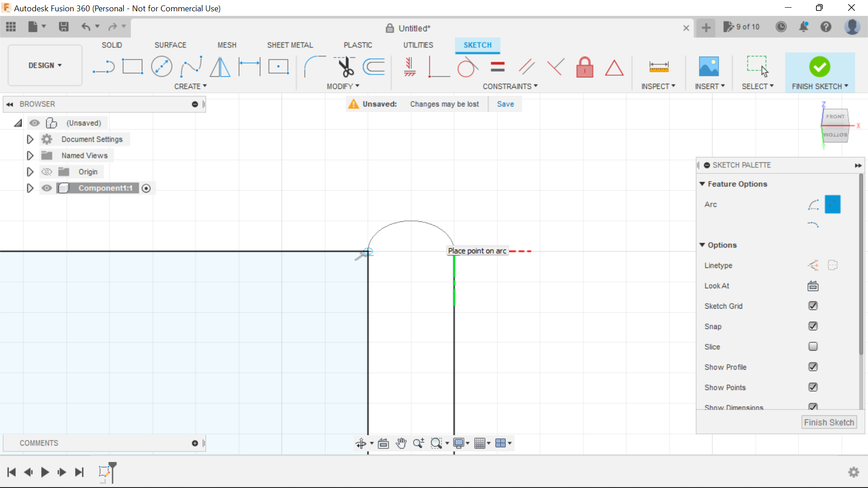This screenshot has height=488, width=868.
Task: Open a new design tab
Action: pyautogui.click(x=706, y=28)
